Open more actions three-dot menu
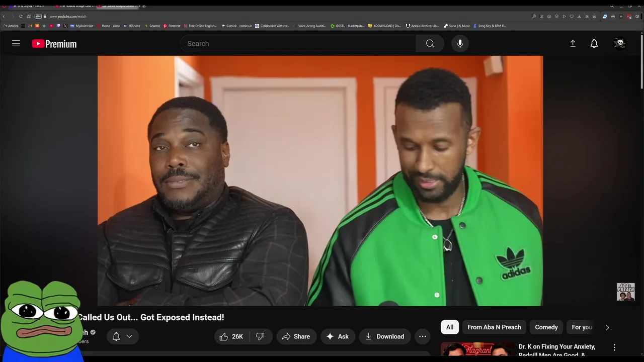The width and height of the screenshot is (644, 362). [x=423, y=336]
